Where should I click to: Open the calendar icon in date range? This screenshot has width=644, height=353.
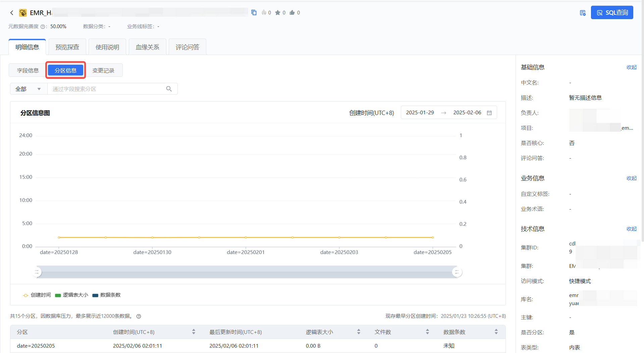(x=489, y=113)
